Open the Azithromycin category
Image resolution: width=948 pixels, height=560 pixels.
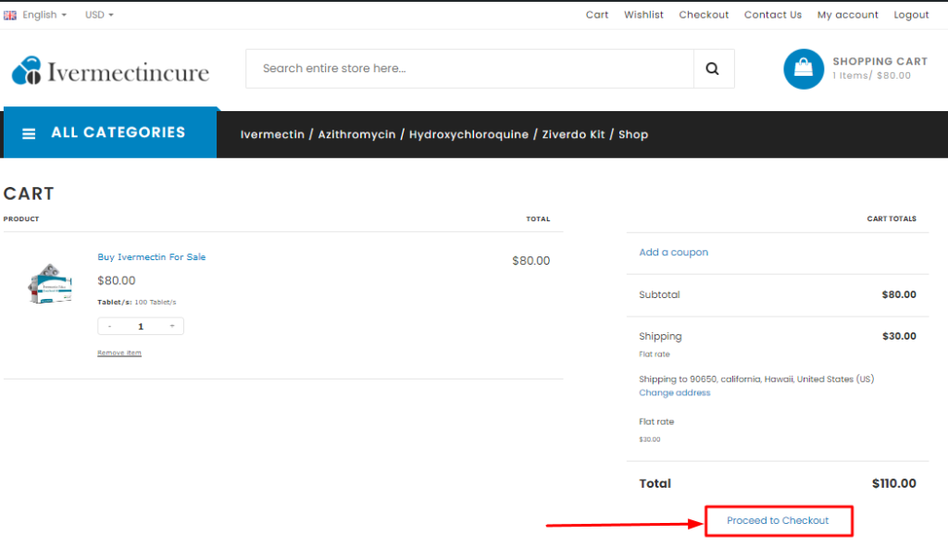tap(356, 134)
